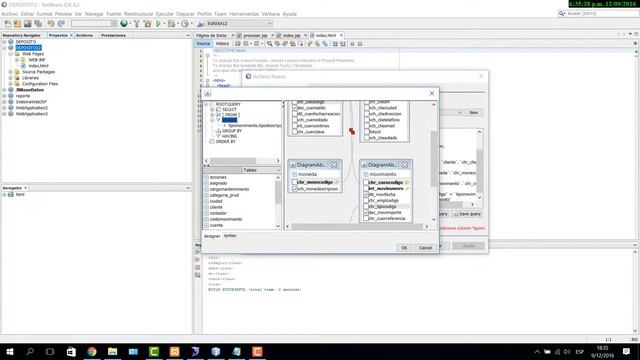Viewport: 640px width, 360px height.
Task: Expand the Configuration Files node
Action: (11, 84)
